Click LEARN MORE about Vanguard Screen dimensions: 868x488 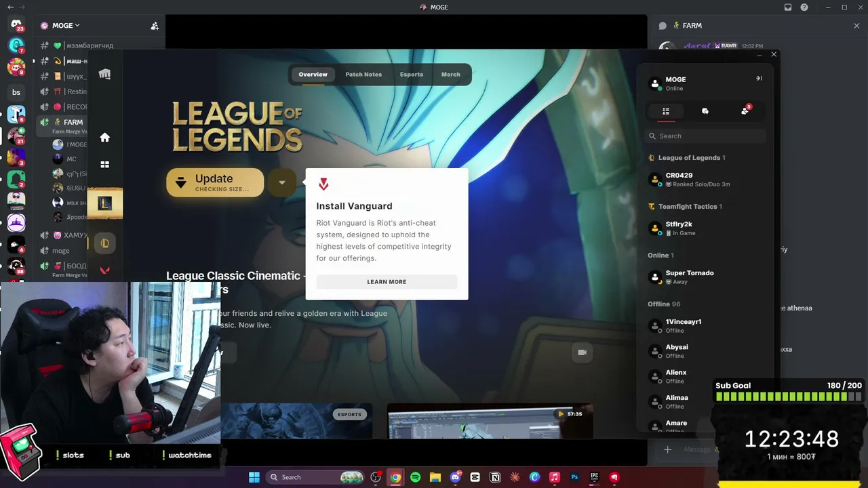point(387,282)
